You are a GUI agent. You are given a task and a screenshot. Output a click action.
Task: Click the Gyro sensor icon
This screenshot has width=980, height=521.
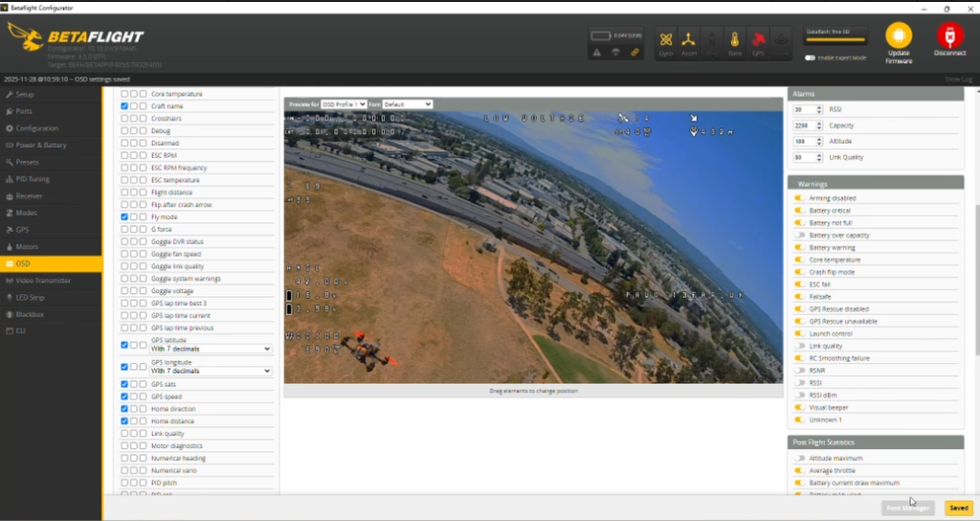pos(666,42)
